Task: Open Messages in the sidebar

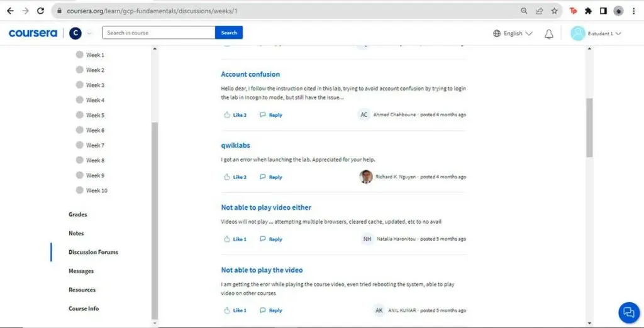Action: [81, 271]
